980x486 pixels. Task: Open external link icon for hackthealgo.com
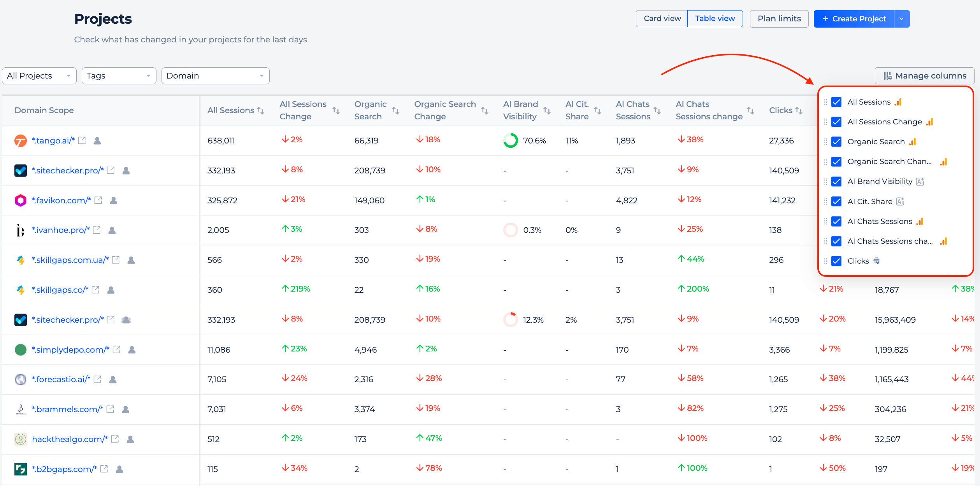[115, 439]
